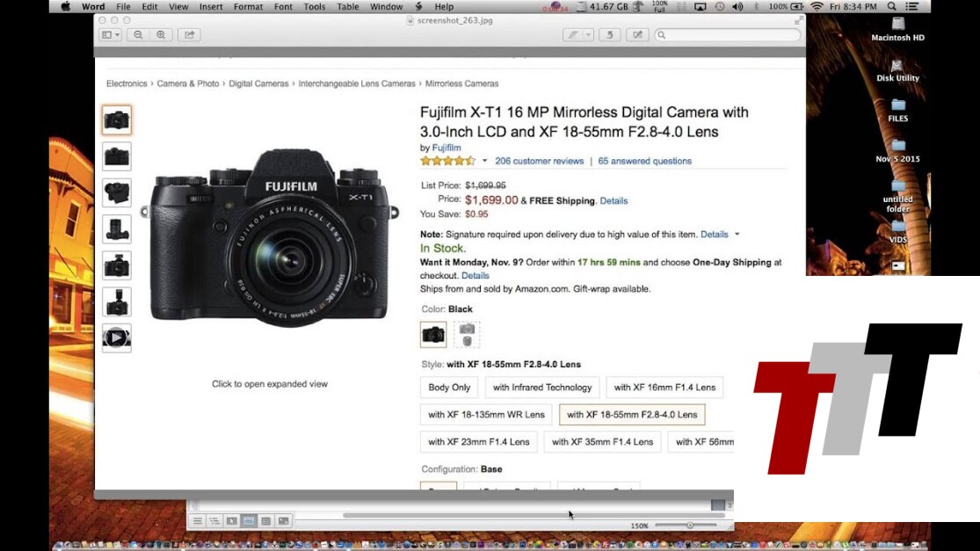
Task: Switch Word to Draft view button
Action: tap(198, 521)
